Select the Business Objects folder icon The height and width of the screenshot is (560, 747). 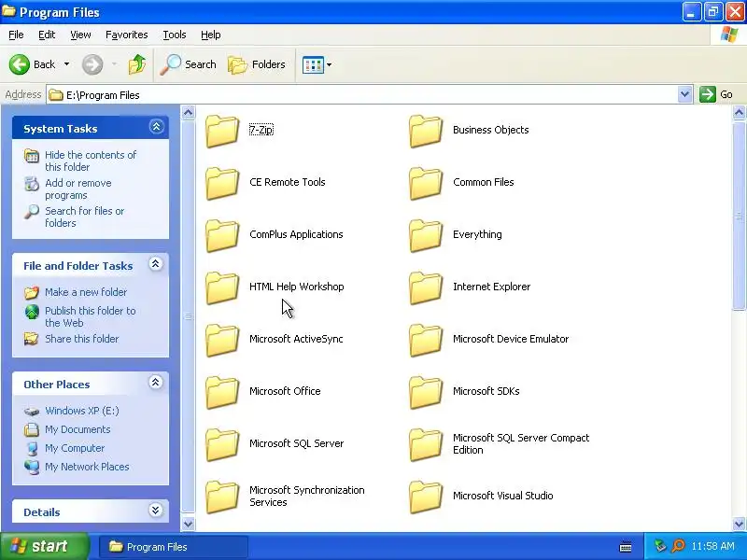[426, 131]
